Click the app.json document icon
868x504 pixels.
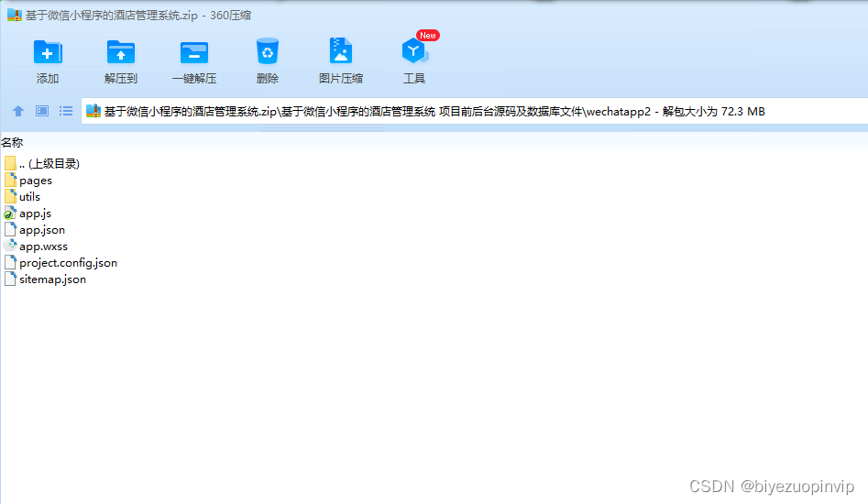tap(10, 230)
